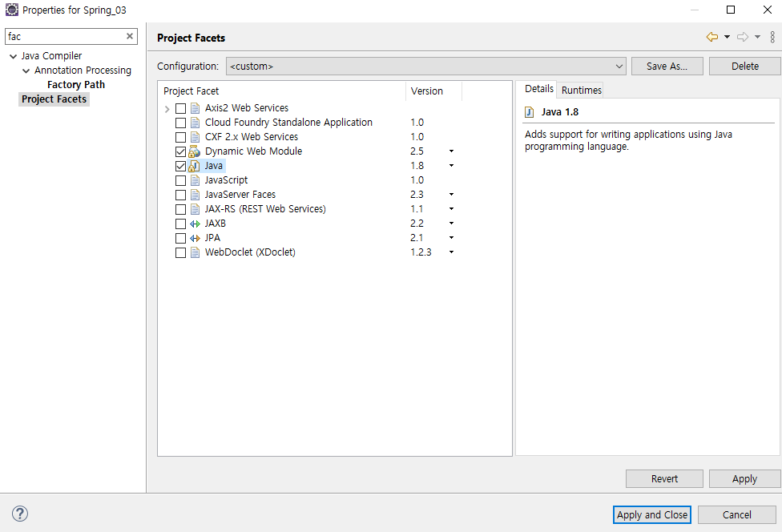
Task: Select Java Compiler in the tree
Action: coord(51,56)
